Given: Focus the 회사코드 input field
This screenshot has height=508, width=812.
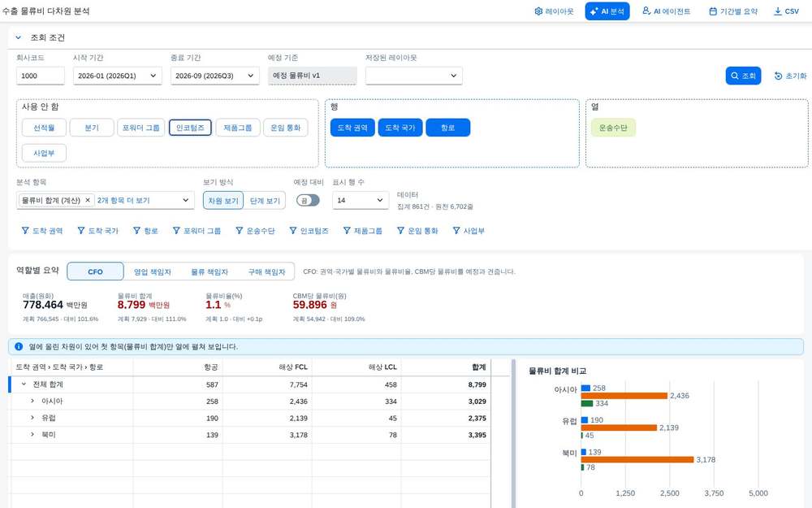Looking at the screenshot, I should coord(41,76).
